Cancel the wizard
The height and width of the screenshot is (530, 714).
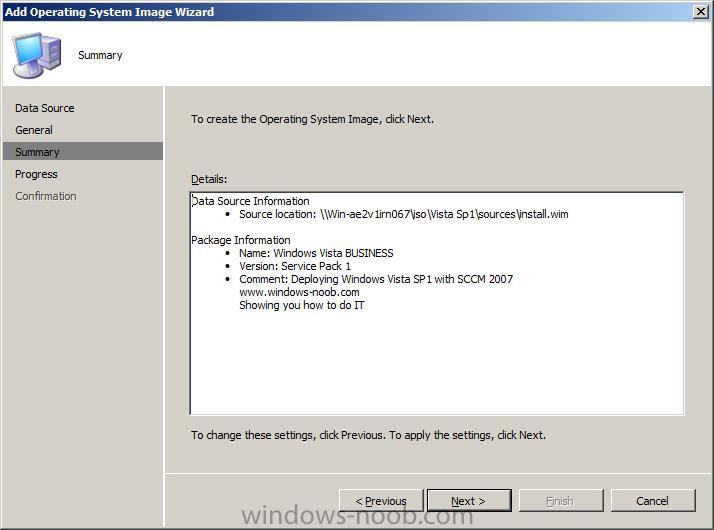(653, 501)
